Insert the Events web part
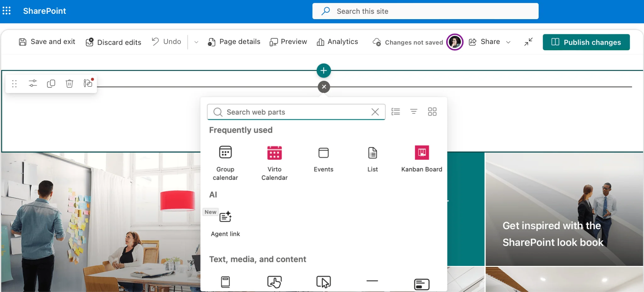Viewport: 644px width, 292px height. (x=324, y=159)
